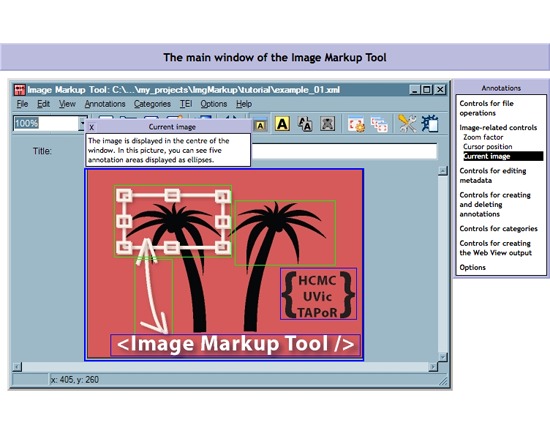Select the 'Cursor position' list item

point(488,146)
